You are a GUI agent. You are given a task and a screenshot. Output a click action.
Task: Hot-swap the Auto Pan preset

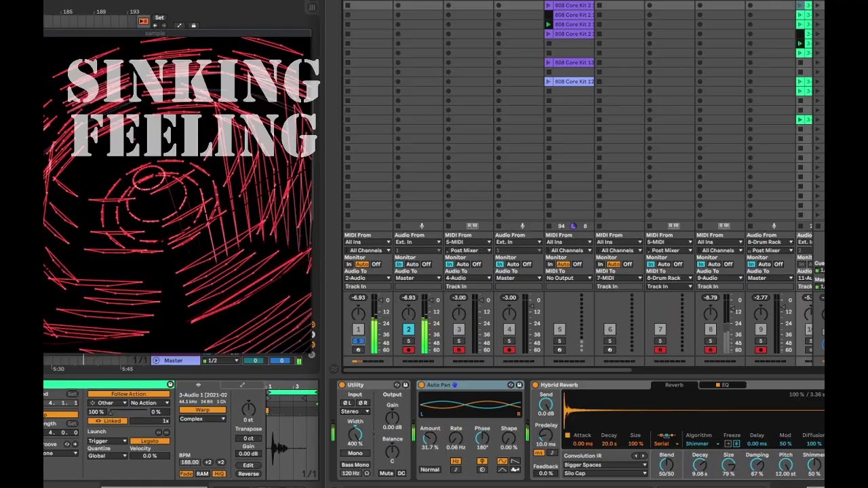coord(511,385)
